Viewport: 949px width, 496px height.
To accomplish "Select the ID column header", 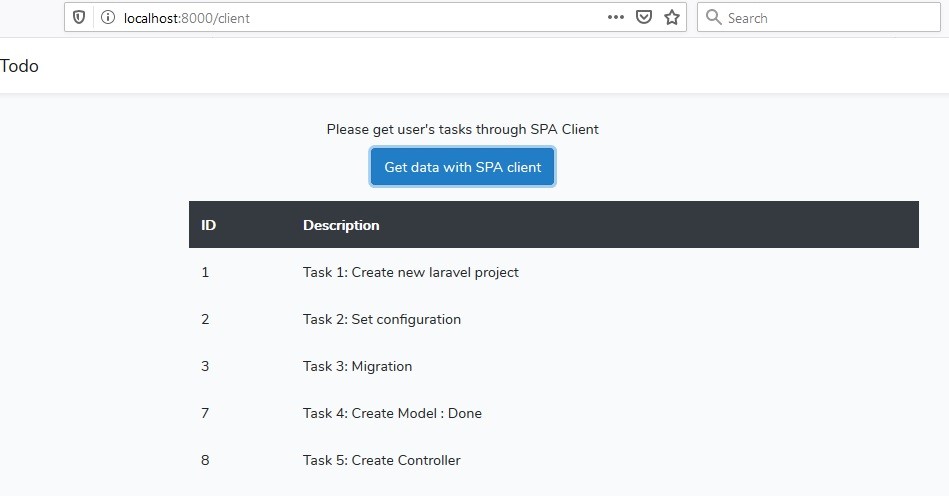I will [x=209, y=225].
